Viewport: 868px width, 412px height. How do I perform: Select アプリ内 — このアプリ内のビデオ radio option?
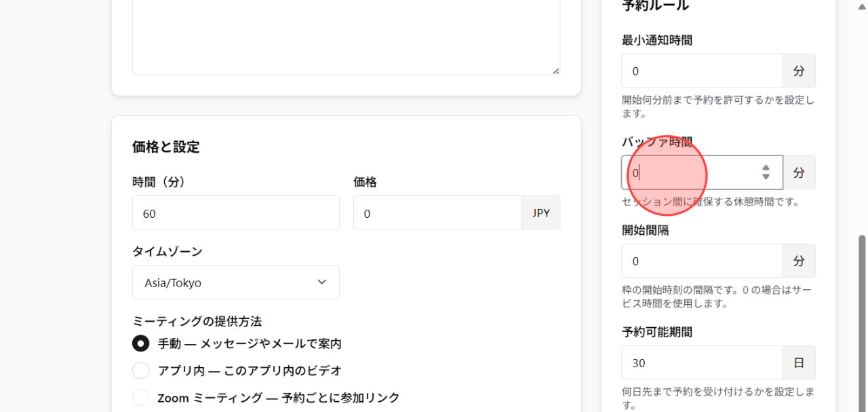coord(140,371)
